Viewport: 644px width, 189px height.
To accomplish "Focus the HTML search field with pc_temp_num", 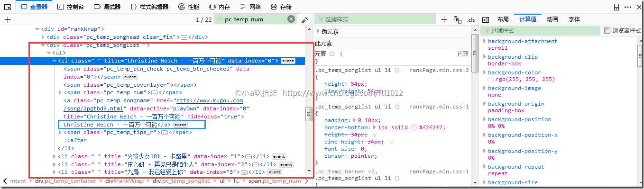I will (255, 19).
